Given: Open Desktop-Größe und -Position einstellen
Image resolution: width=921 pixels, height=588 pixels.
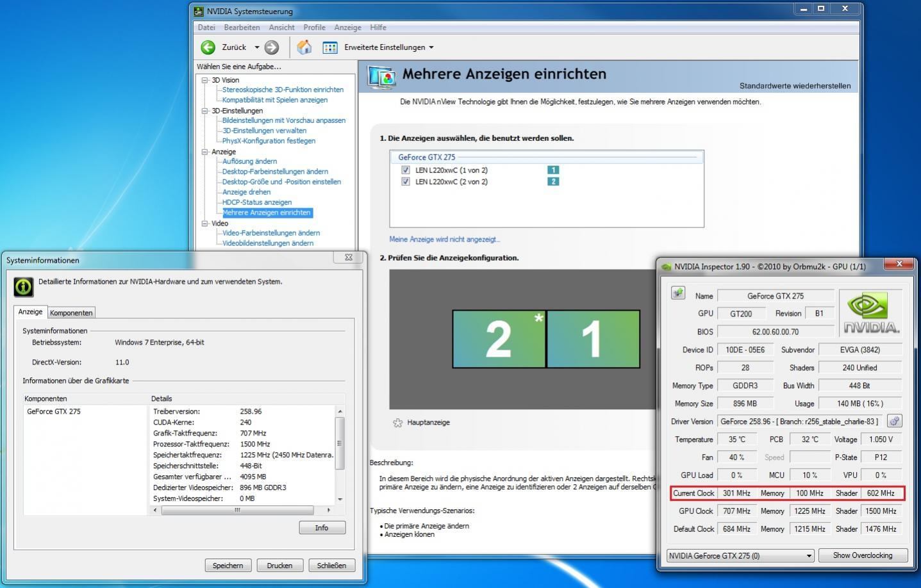Looking at the screenshot, I should (281, 182).
